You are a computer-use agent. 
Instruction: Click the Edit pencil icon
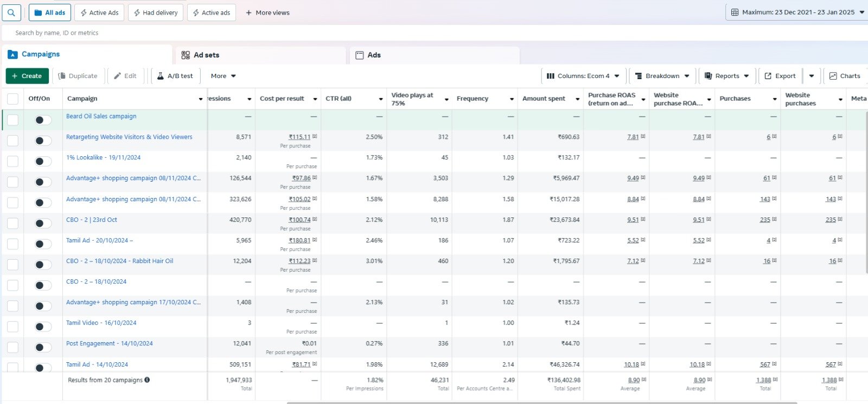(118, 76)
